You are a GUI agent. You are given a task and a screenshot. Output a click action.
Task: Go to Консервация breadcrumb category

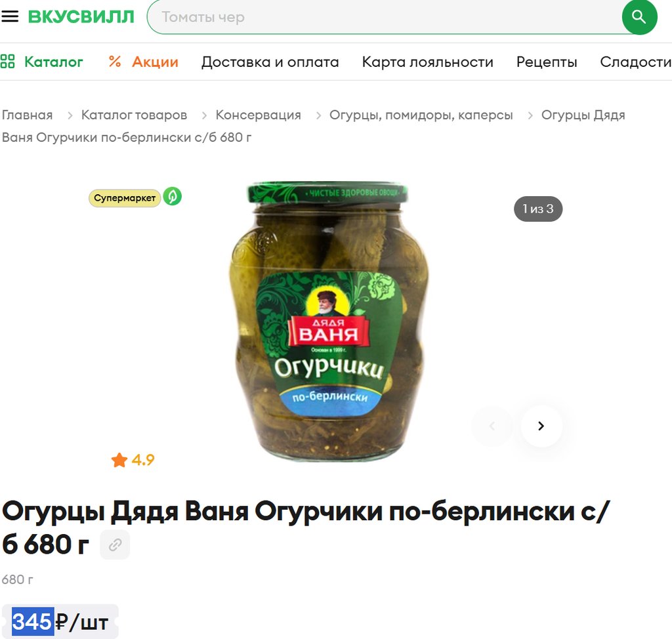pyautogui.click(x=258, y=115)
